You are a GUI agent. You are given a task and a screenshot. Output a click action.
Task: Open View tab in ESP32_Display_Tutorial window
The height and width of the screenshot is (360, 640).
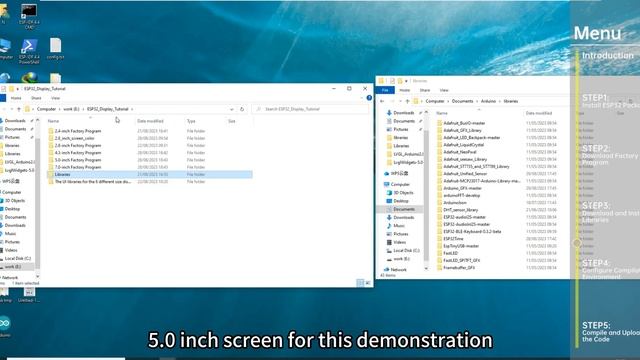pyautogui.click(x=55, y=98)
